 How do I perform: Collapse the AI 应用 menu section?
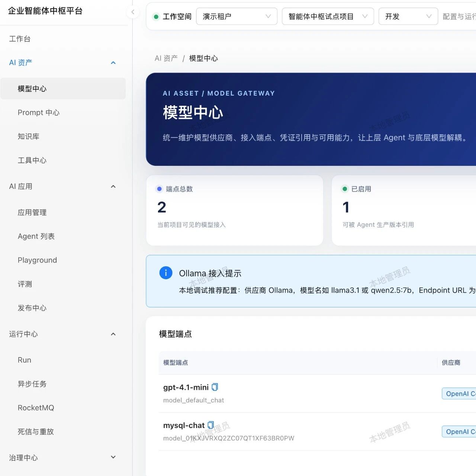click(x=113, y=186)
